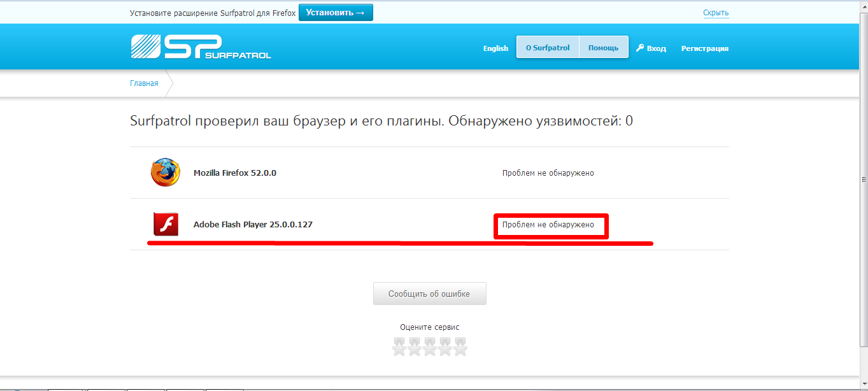Give a five-star rating
This screenshot has height=391, width=868.
[x=460, y=347]
